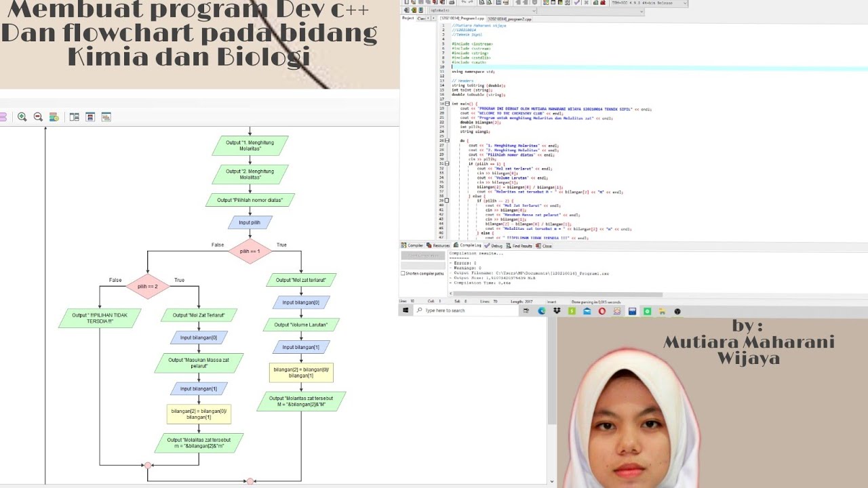Click the Windows search box
Image resolution: width=868 pixels, height=488 pixels.
pyautogui.click(x=467, y=310)
